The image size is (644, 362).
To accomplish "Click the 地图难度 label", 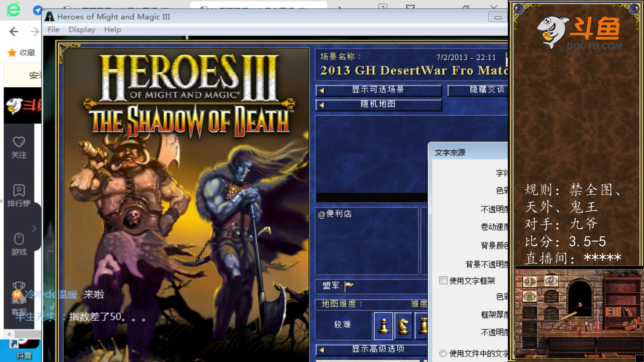I will pyautogui.click(x=342, y=304).
